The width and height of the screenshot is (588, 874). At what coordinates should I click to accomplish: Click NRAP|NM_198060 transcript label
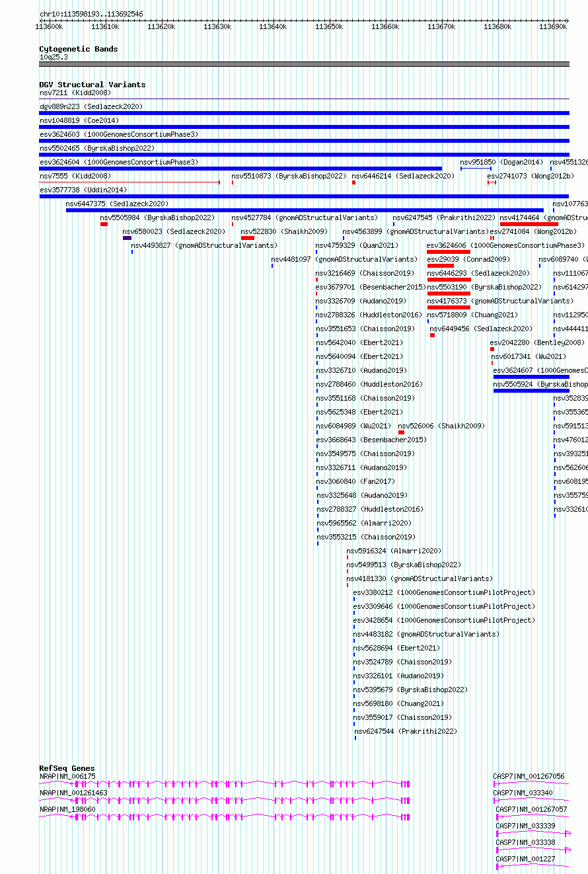(67, 809)
